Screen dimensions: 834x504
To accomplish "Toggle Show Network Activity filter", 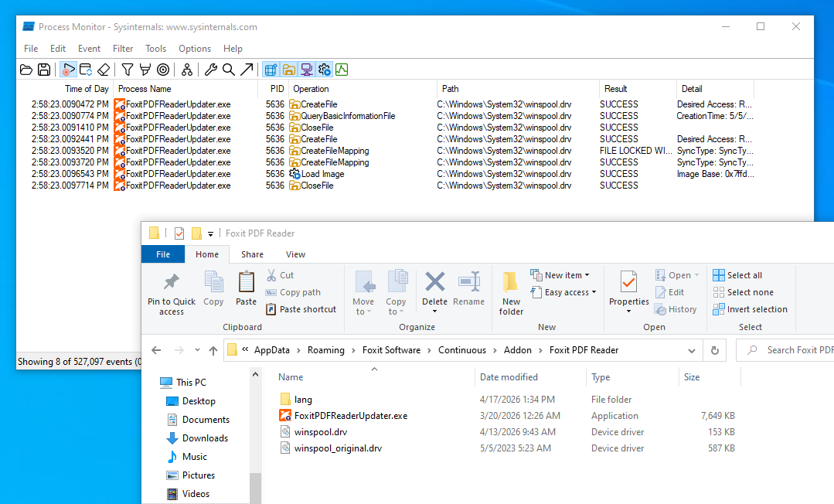I will 306,70.
